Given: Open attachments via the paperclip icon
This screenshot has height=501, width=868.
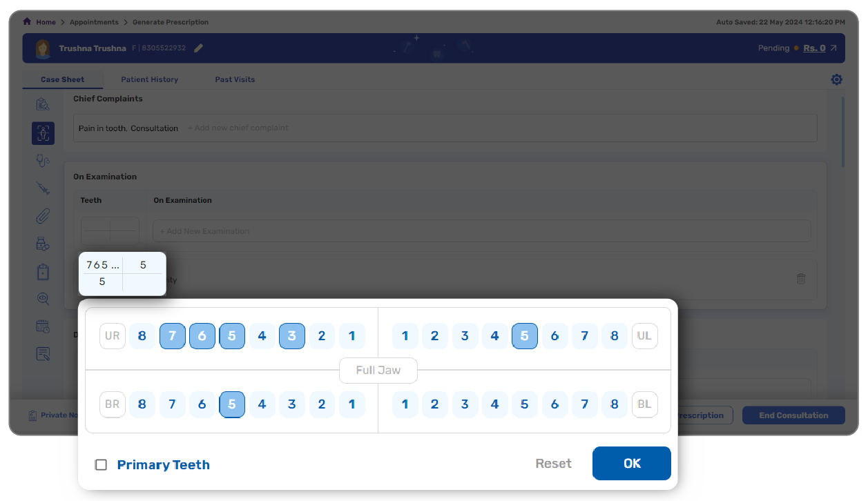Looking at the screenshot, I should [x=43, y=216].
